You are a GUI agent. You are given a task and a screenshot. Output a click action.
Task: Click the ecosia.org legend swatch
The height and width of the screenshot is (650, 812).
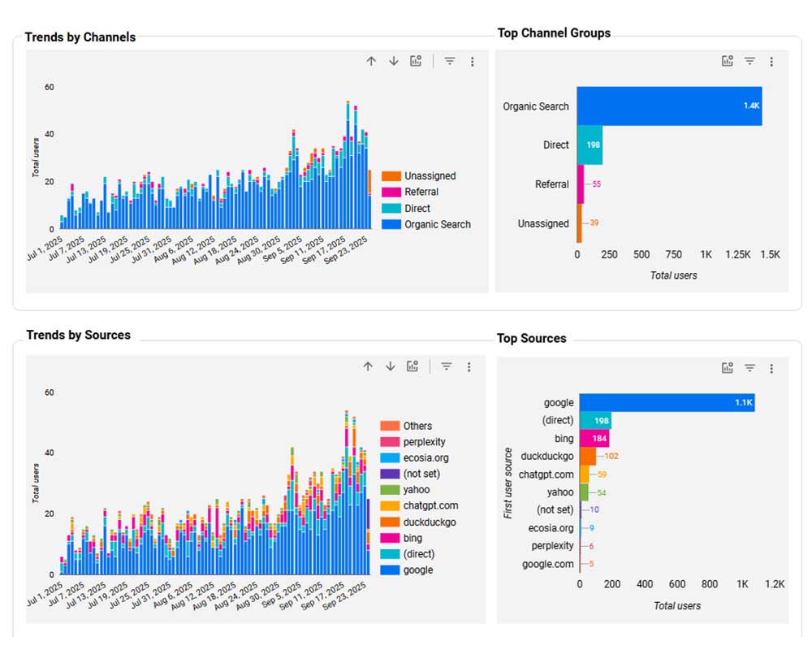click(x=390, y=457)
